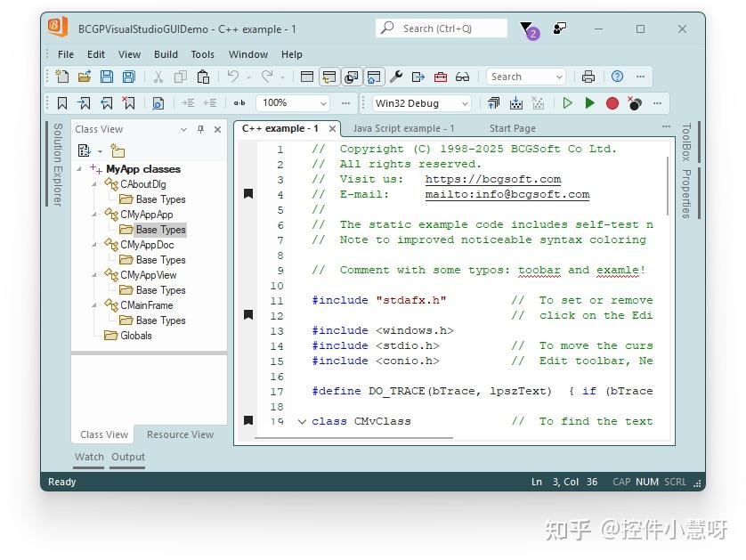The height and width of the screenshot is (560, 746).
Task: Open the Edit menu
Action: coord(96,54)
